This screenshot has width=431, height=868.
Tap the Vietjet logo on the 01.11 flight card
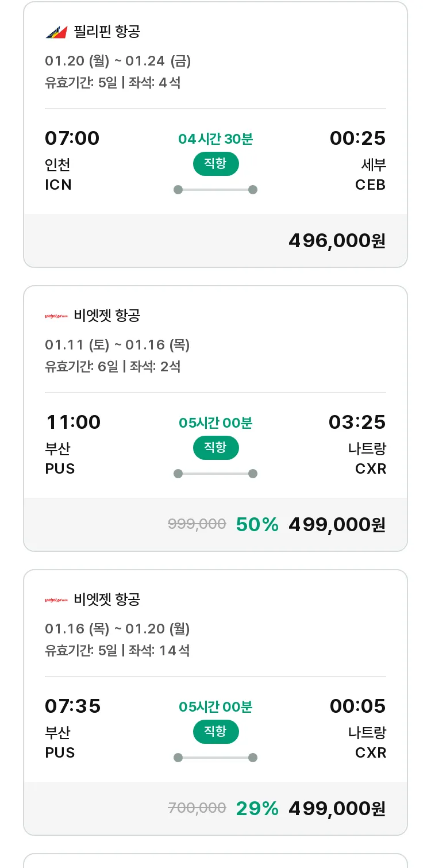[56, 316]
